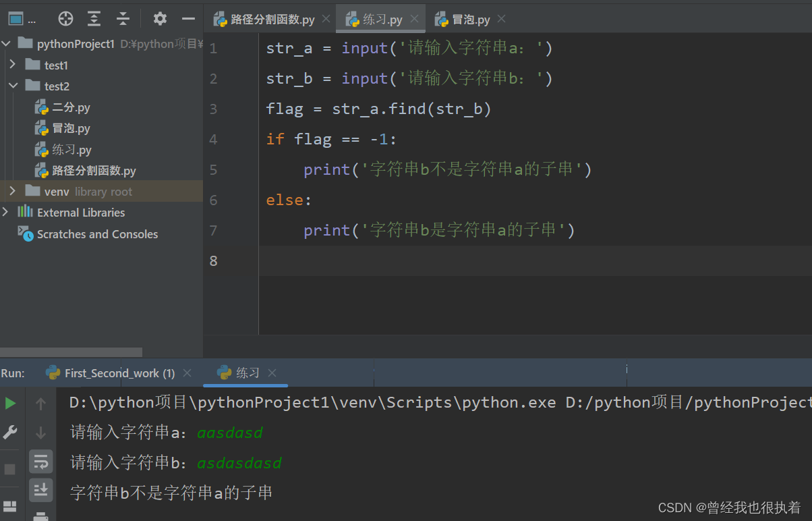Screen dimensions: 812x521
Task: Close the First_Second_work (1) run tab
Action: click(187, 373)
